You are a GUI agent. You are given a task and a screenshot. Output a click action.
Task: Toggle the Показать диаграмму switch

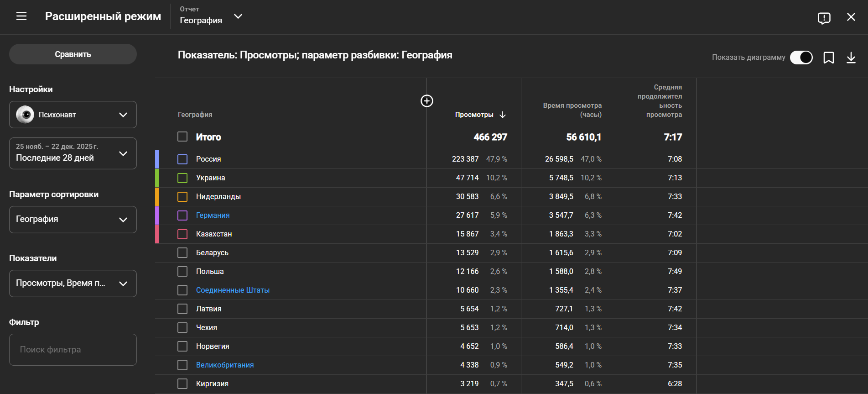(801, 58)
